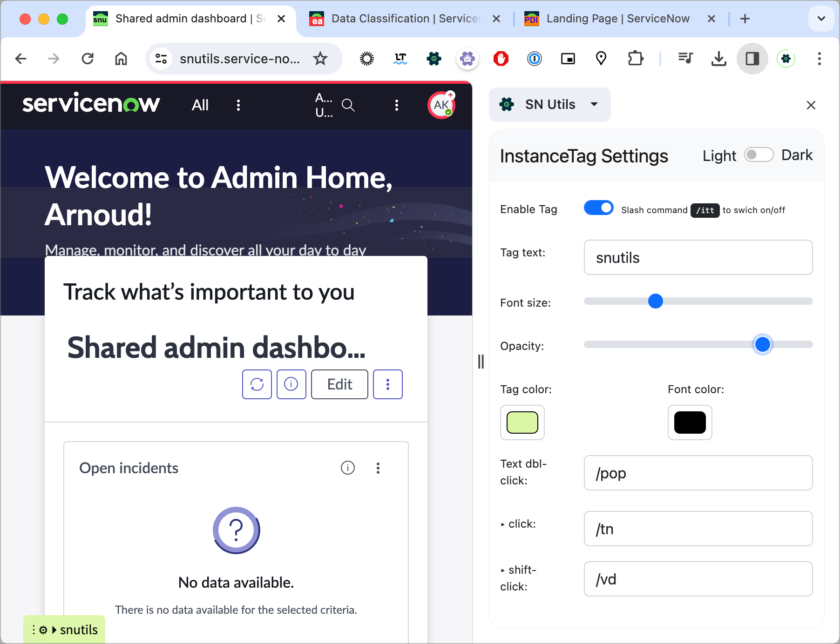Image resolution: width=840 pixels, height=644 pixels.
Task: Disable the Enable Tag switch
Action: coord(599,208)
